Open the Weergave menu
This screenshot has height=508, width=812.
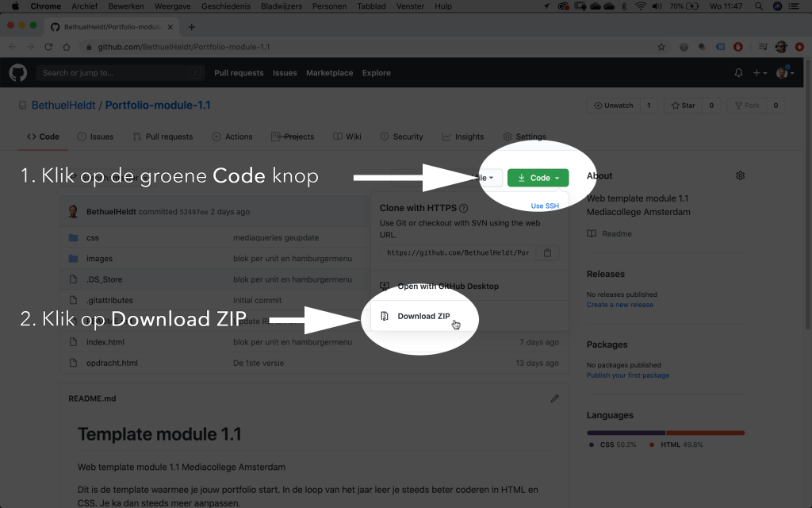click(172, 6)
